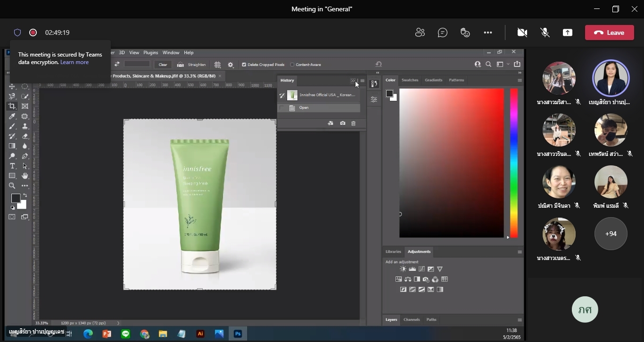Select the Move tool in Photoshop toolbar

coord(12,87)
